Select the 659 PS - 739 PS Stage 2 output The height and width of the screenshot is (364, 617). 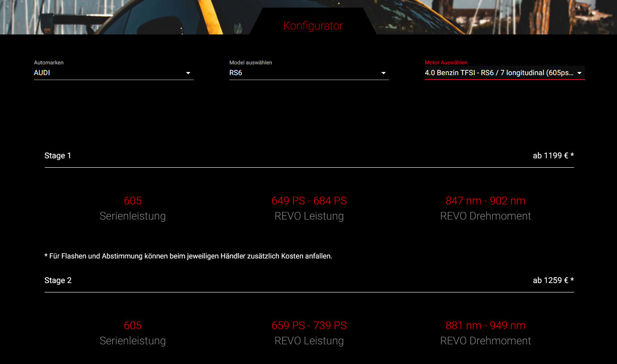(309, 326)
